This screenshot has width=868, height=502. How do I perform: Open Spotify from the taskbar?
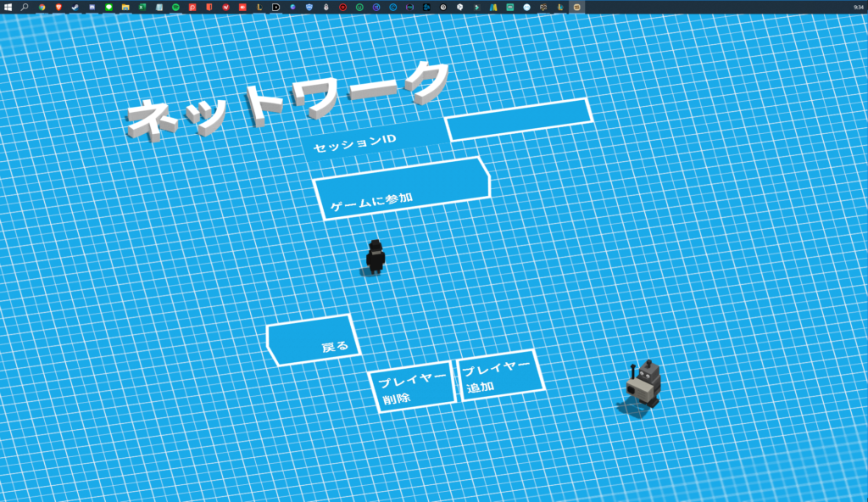[x=175, y=7]
